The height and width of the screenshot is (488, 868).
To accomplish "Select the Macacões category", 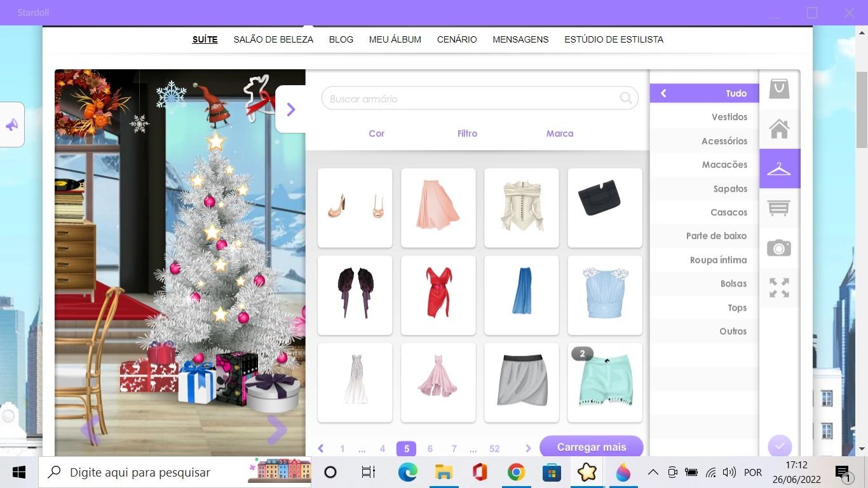I will point(705,165).
